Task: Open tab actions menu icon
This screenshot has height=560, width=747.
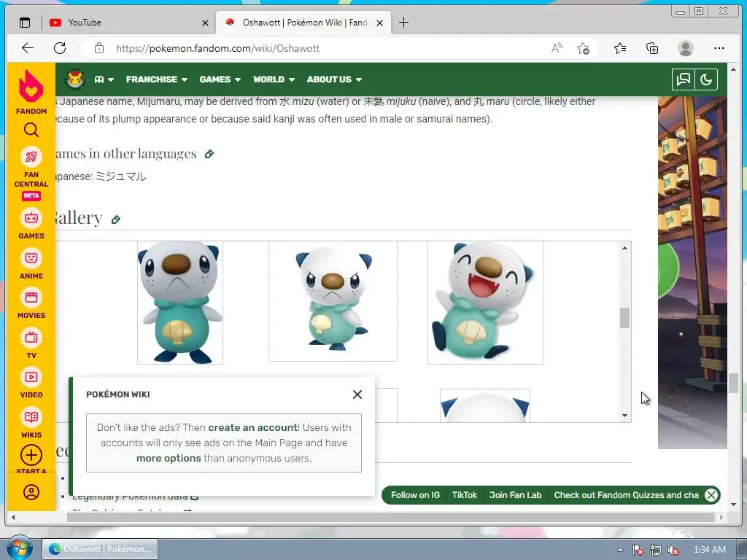Action: (x=25, y=23)
